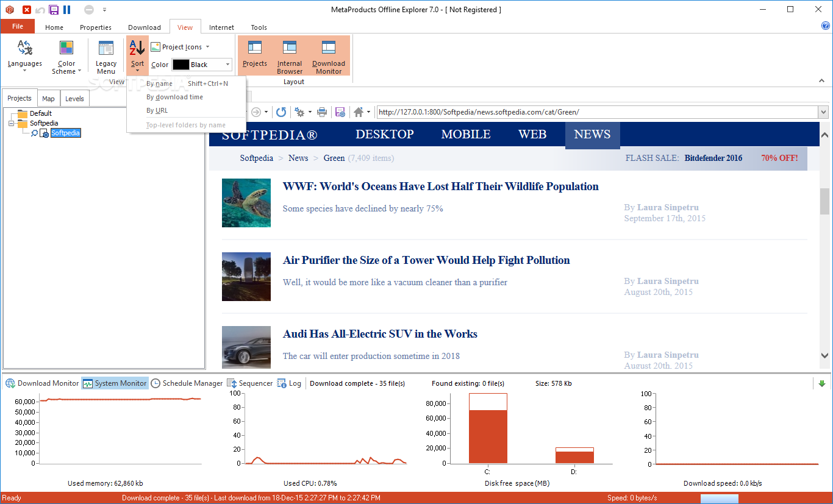
Task: Switch to the Properties ribbon tab
Action: (96, 27)
